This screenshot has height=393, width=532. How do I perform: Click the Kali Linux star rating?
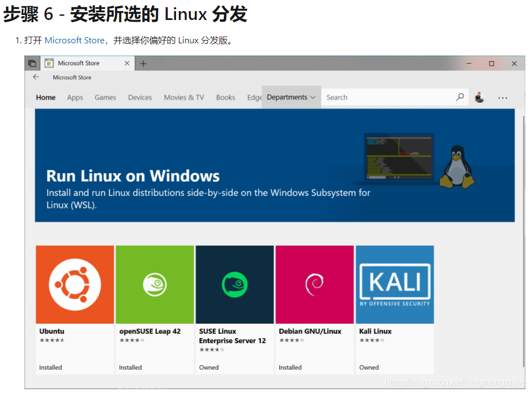(372, 340)
